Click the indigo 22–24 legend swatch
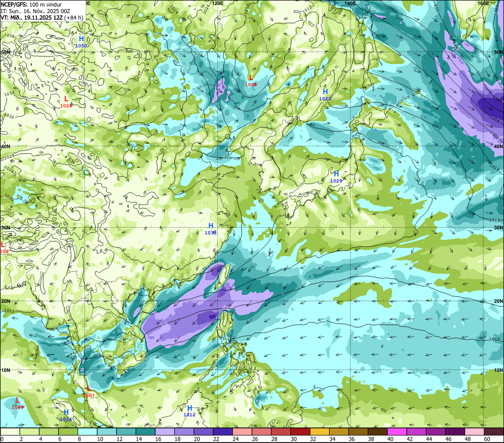Screen dimensions: 504x443 [x=223, y=431]
